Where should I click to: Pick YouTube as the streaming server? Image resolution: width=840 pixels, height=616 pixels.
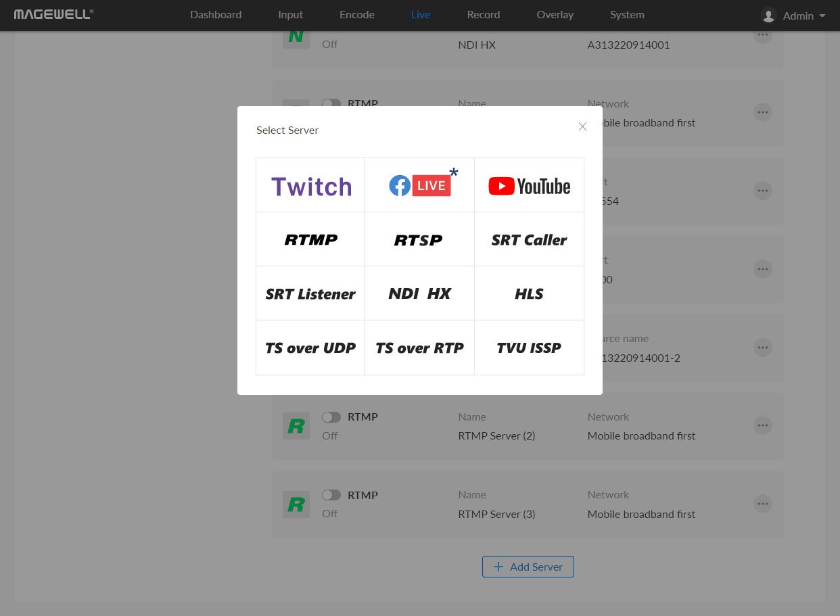click(529, 185)
